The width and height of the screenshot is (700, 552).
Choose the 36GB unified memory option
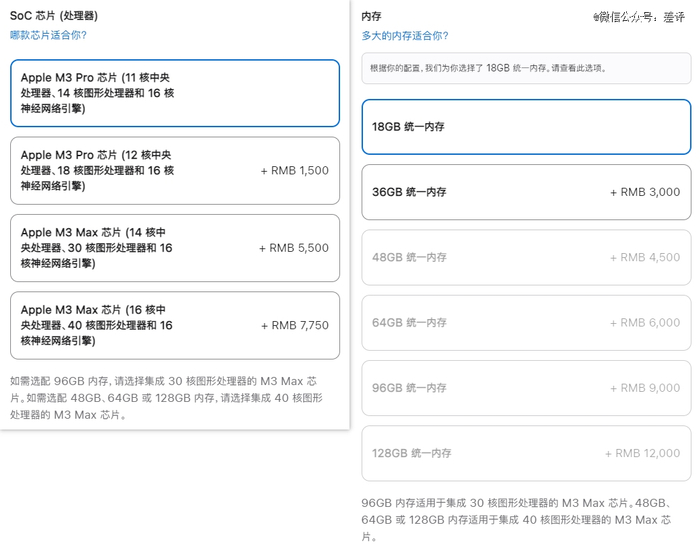point(526,192)
